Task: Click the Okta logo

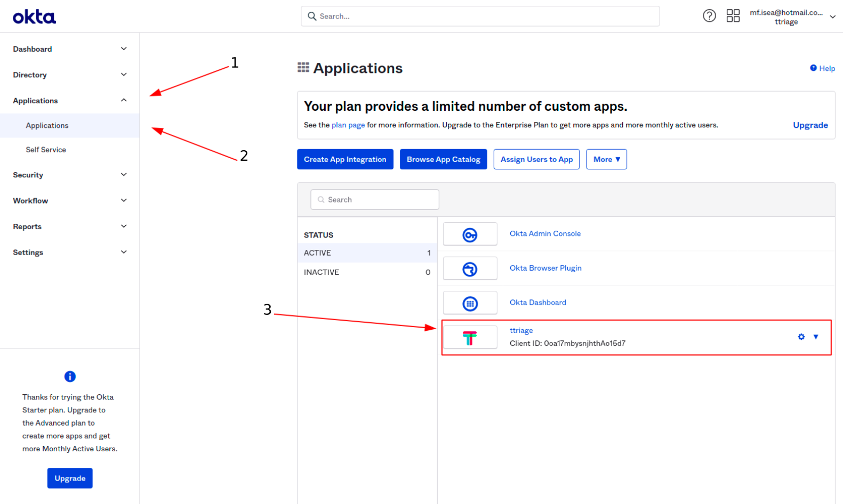Action: 34,17
